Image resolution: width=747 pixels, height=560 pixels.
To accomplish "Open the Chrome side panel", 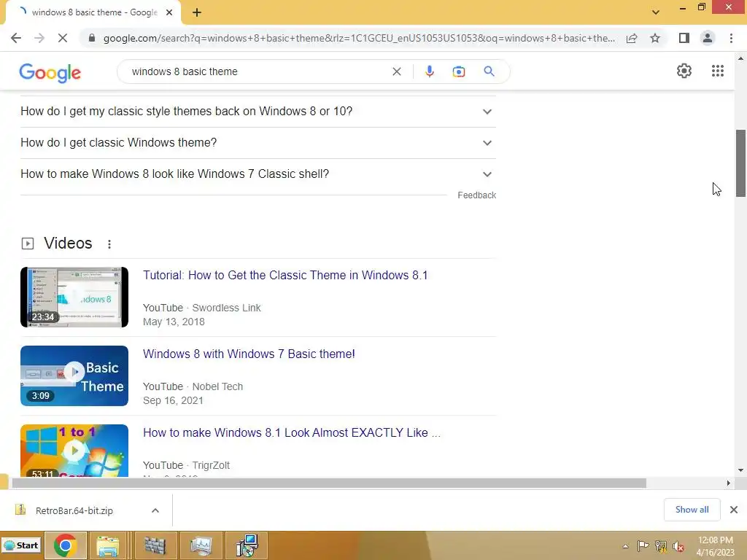I will point(684,38).
